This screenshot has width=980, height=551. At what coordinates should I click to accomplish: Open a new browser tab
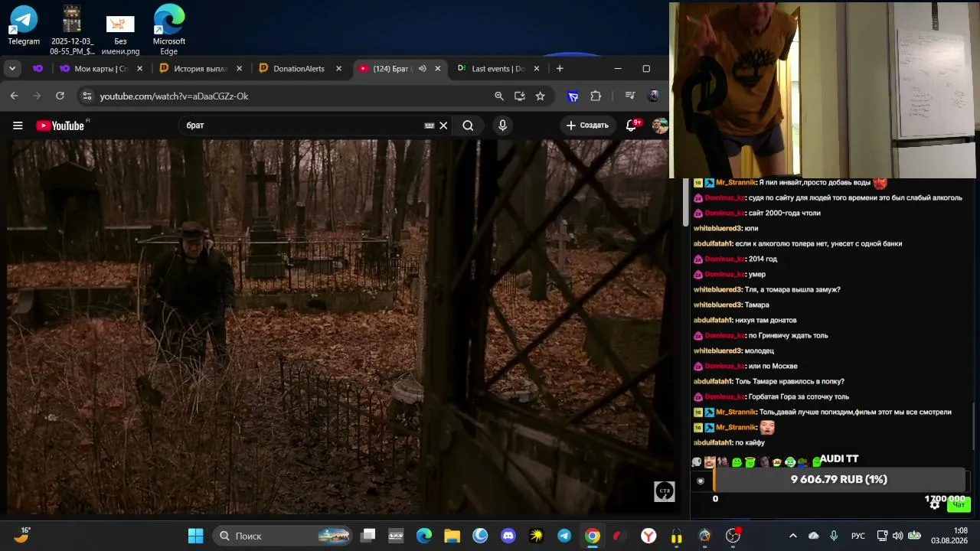(x=560, y=68)
